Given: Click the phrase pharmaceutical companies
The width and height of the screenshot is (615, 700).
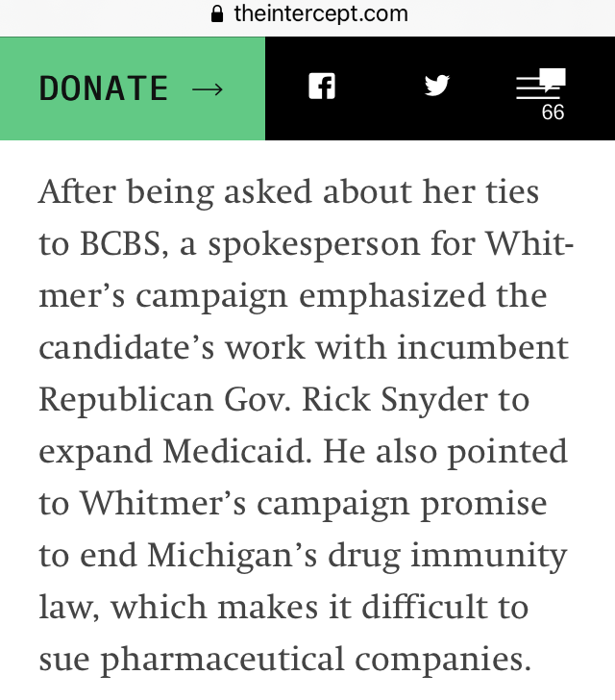Looking at the screenshot, I should click(x=315, y=659).
